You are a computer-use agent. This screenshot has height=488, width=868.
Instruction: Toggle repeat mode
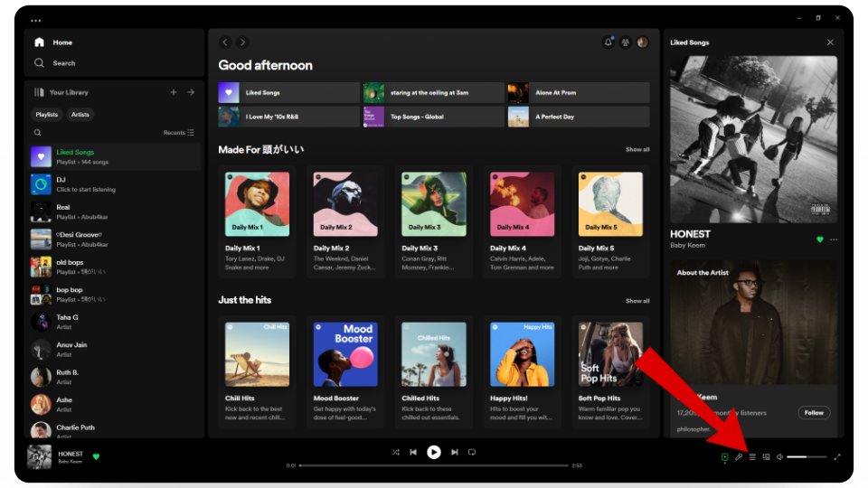coord(472,452)
